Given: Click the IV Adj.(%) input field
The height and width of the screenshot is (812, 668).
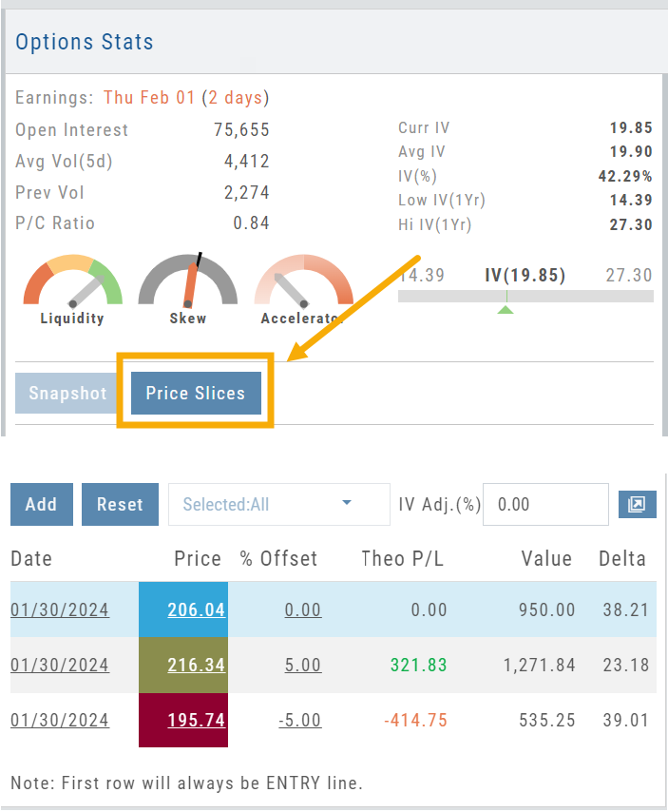Looking at the screenshot, I should tap(544, 504).
